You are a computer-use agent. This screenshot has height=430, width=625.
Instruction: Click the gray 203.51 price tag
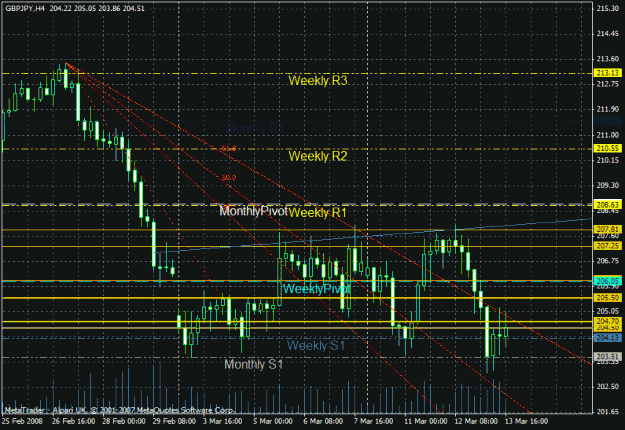tap(607, 356)
